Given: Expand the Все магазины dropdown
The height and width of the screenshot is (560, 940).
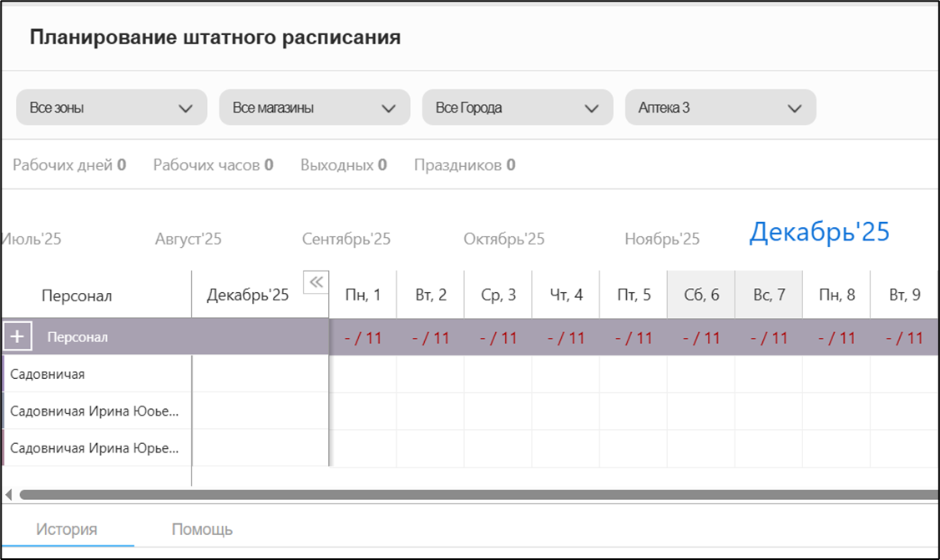Looking at the screenshot, I should click(x=314, y=108).
